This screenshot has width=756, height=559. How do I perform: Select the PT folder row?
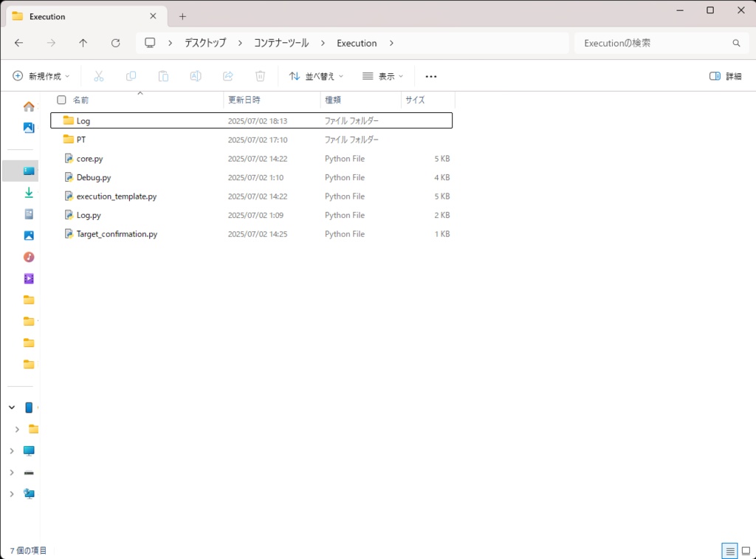pyautogui.click(x=251, y=140)
